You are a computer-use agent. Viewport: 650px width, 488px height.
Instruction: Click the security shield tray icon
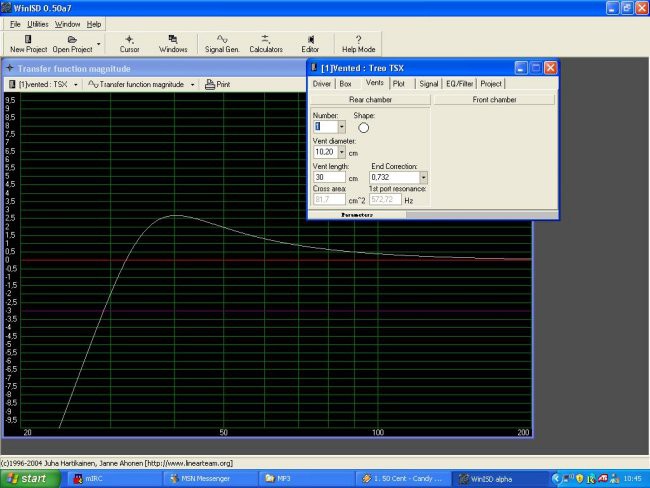tap(580, 478)
